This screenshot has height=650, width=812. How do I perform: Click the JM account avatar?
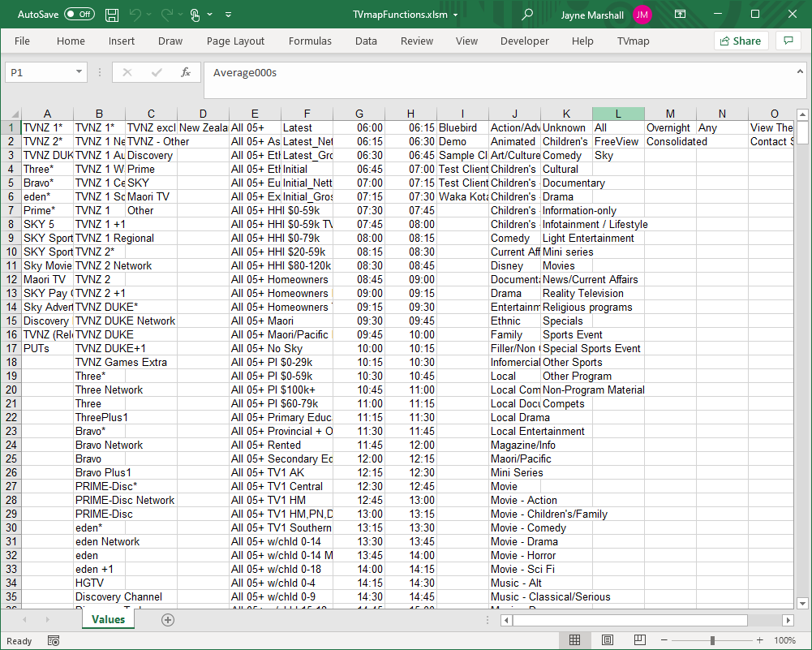(642, 15)
